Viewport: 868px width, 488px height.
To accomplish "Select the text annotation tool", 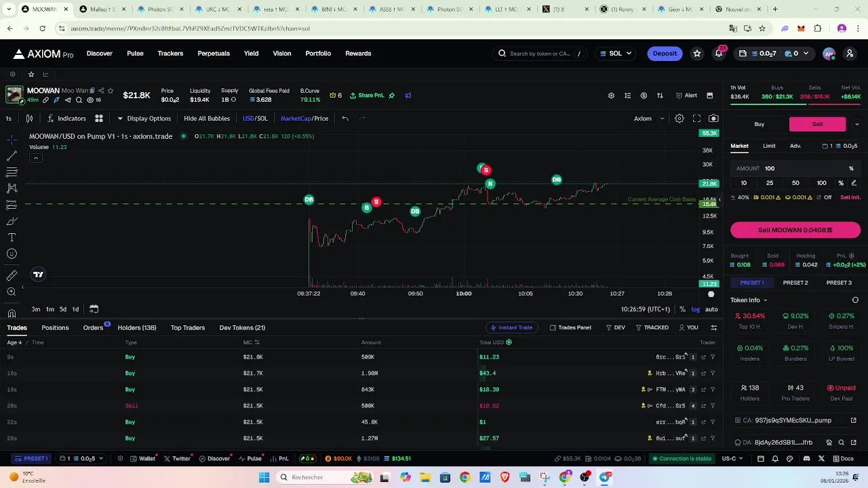I will 12,237.
